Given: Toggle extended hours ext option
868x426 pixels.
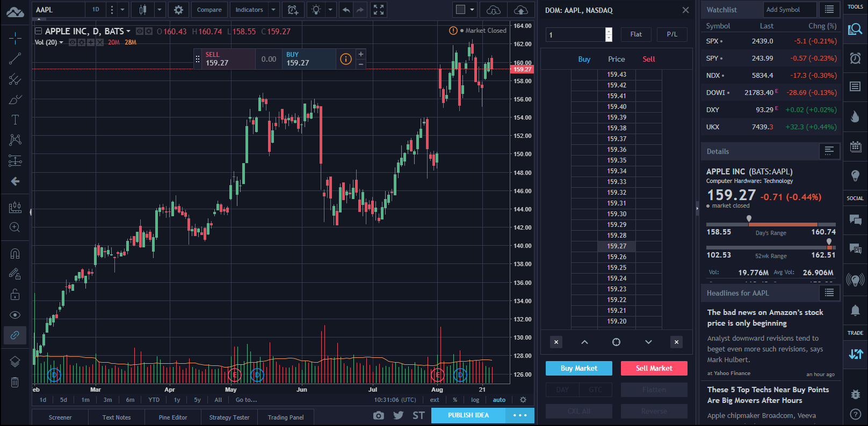Looking at the screenshot, I should 435,400.
